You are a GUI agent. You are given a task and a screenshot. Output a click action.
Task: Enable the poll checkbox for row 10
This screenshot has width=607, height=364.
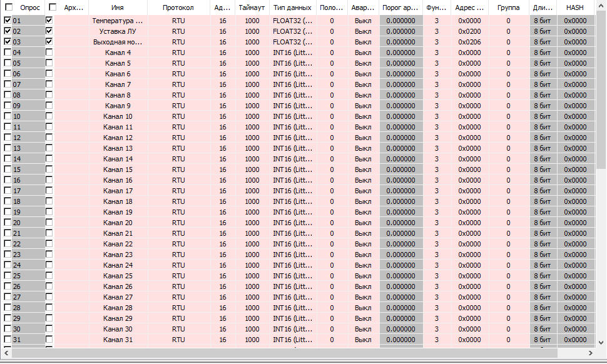pos(8,116)
